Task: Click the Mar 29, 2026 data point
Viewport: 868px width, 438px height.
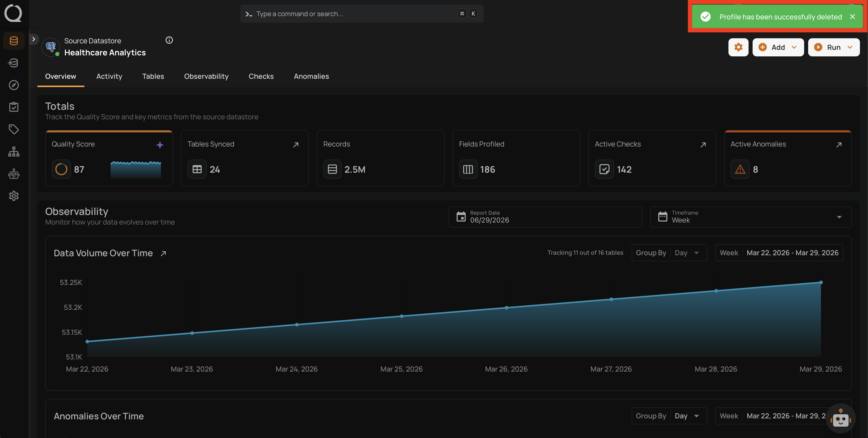Action: tap(821, 282)
